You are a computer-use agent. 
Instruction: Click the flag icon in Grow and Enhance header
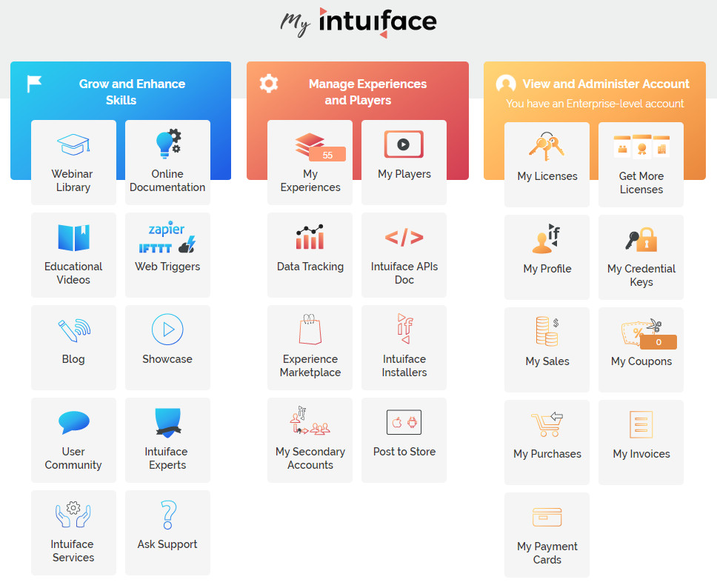pos(34,84)
